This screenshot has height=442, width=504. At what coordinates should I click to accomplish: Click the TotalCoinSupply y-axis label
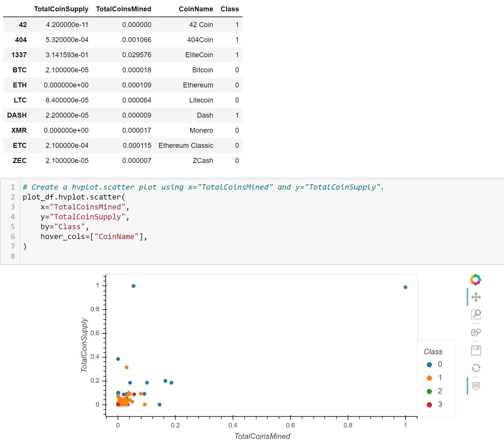pyautogui.click(x=84, y=345)
